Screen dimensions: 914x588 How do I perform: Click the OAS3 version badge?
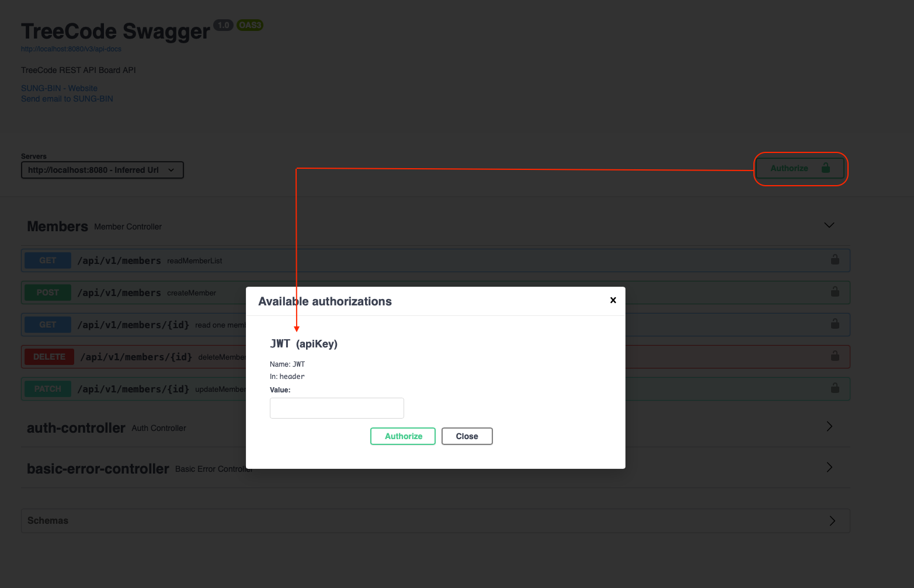[x=250, y=25]
